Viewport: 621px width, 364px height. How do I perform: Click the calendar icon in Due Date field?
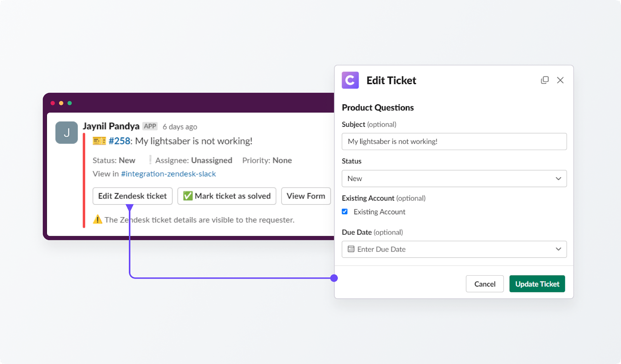[351, 249]
